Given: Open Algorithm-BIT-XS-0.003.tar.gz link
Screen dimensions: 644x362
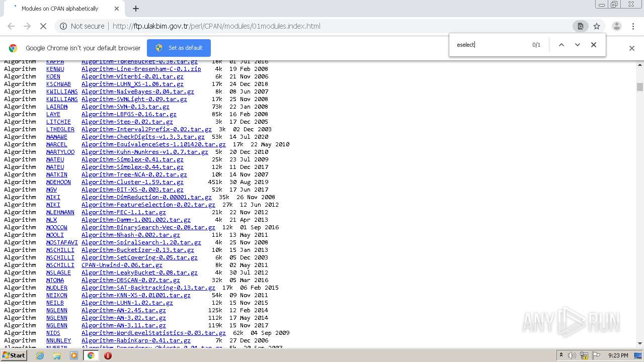Looking at the screenshot, I should (132, 190).
